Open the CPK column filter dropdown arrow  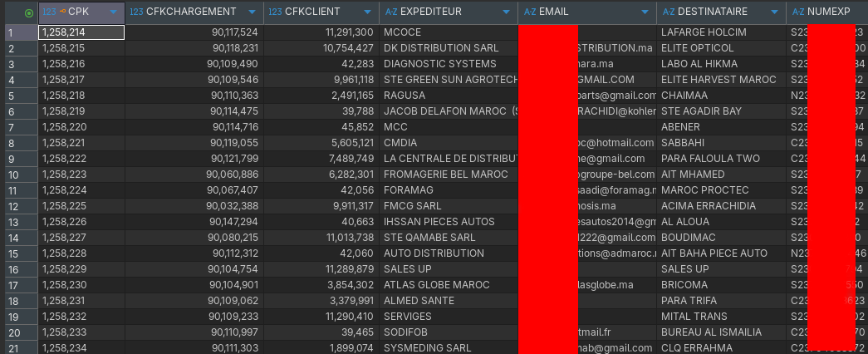(114, 12)
